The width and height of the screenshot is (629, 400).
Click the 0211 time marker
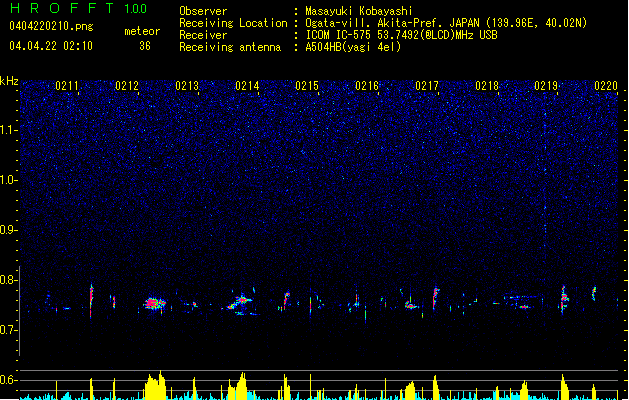pyautogui.click(x=67, y=86)
